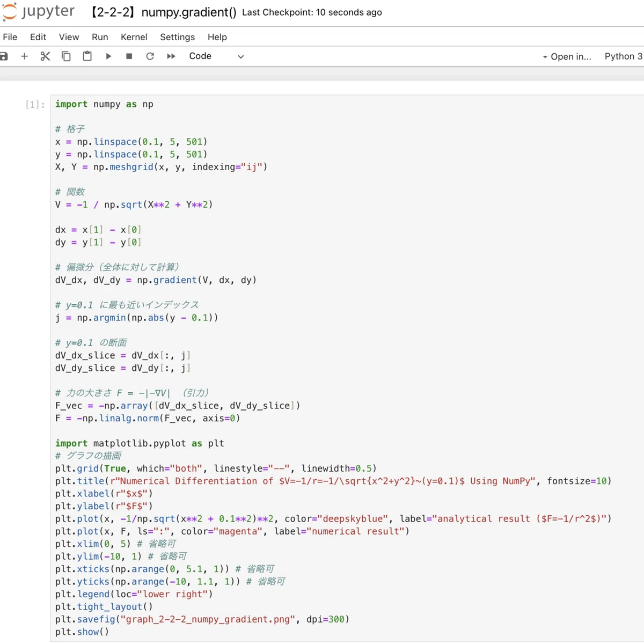Click the '# 格子' comment line
Screen dimensions: 644x644
pyautogui.click(x=70, y=129)
